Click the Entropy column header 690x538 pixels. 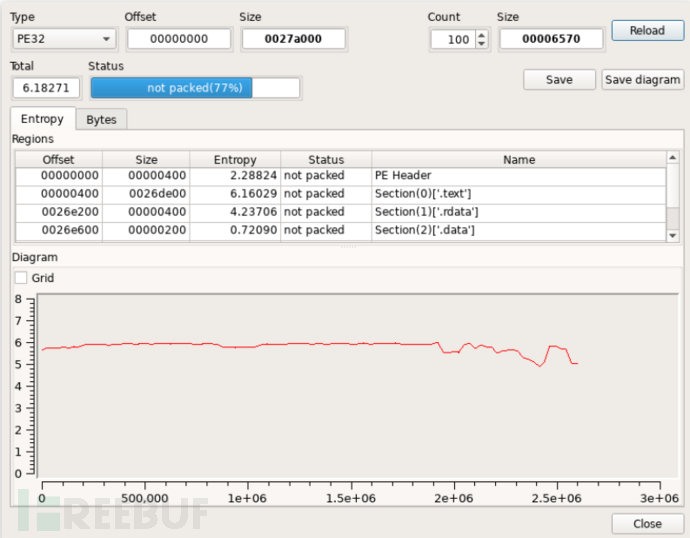tap(235, 159)
